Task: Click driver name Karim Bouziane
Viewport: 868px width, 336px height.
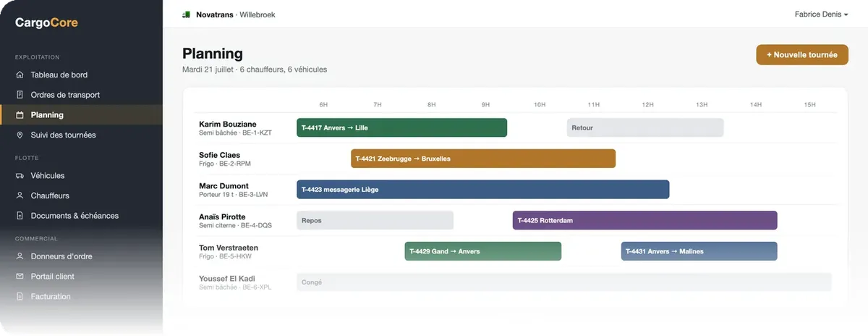Action: point(228,124)
